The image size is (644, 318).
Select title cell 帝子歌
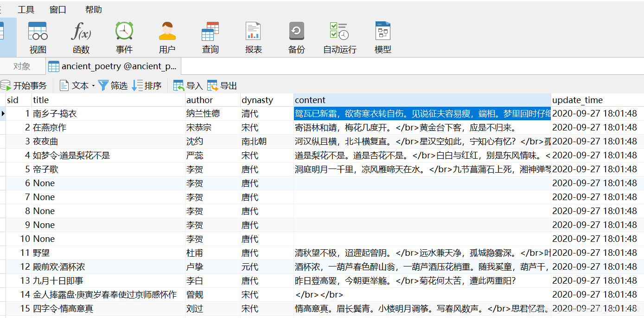click(108, 169)
